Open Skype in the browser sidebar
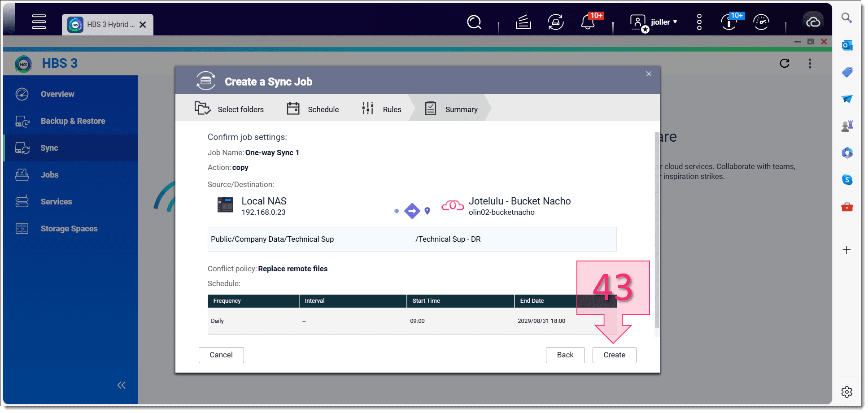The image size is (868, 413). [847, 180]
